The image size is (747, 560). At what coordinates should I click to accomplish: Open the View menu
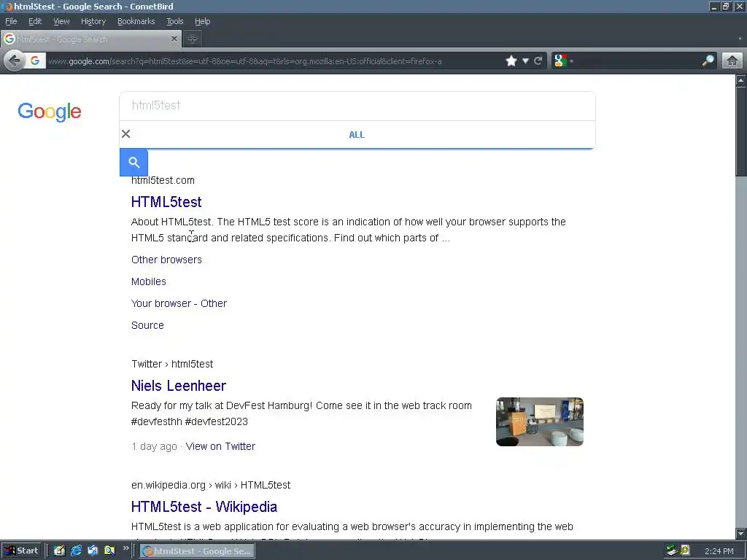(61, 21)
